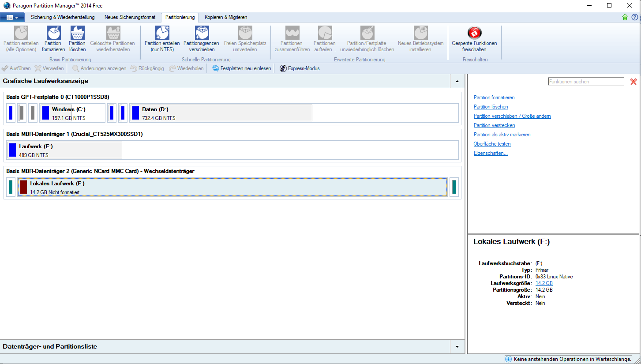Click Oberfläche testen link
This screenshot has height=364, width=641.
click(x=492, y=144)
